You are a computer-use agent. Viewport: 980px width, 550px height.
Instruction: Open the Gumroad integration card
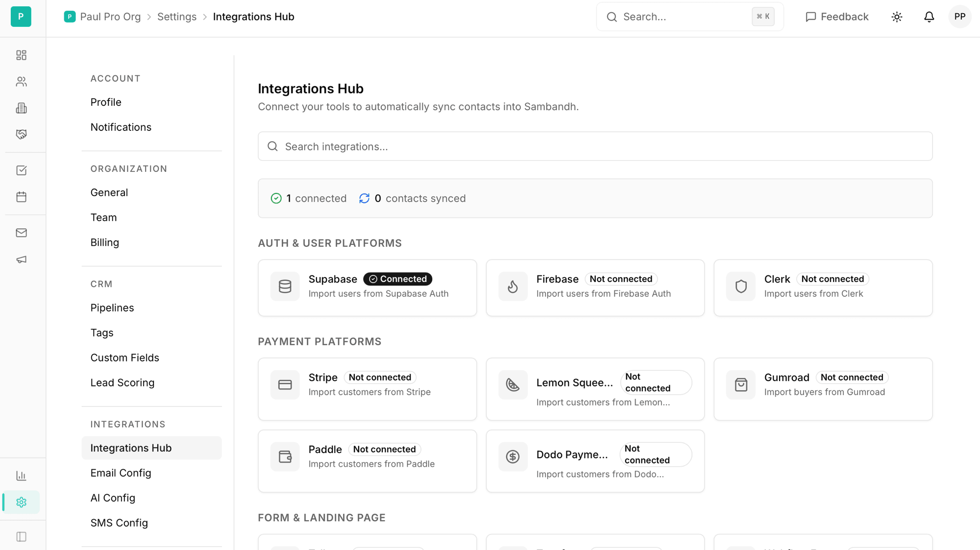pos(823,389)
